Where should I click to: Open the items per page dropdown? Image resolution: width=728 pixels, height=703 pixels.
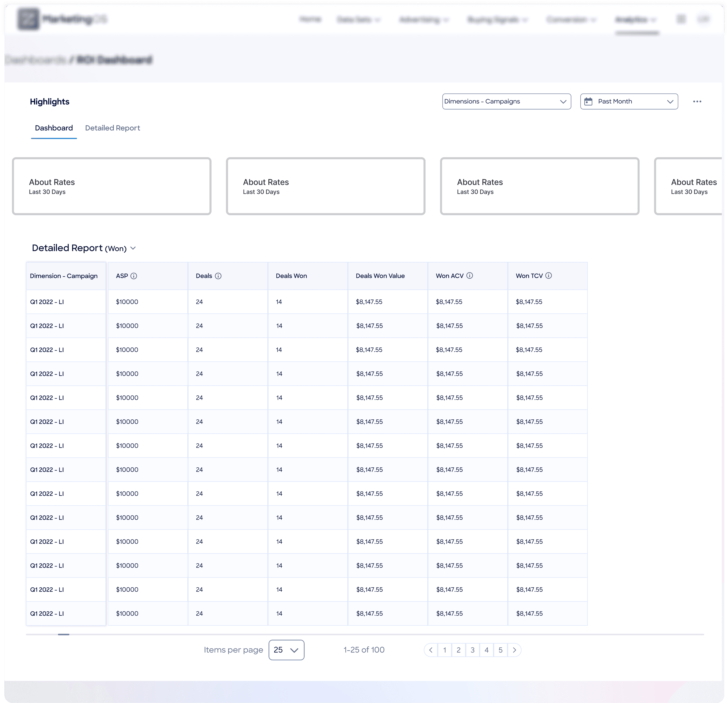[286, 650]
